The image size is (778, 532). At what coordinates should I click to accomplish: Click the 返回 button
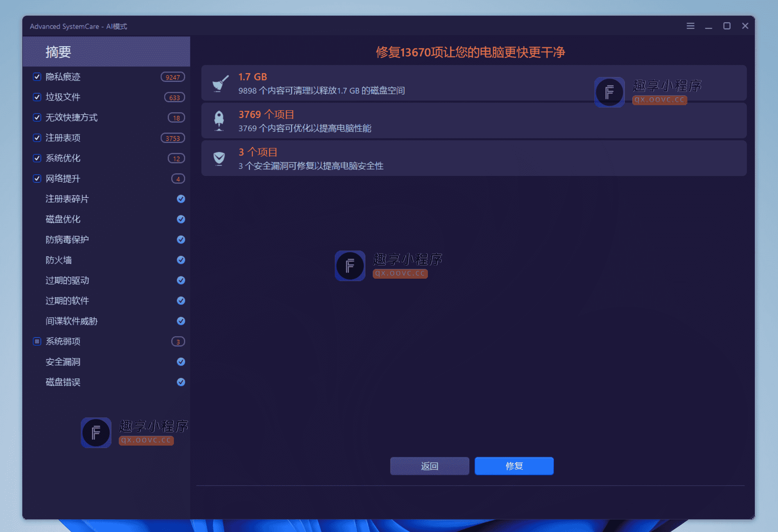point(429,466)
